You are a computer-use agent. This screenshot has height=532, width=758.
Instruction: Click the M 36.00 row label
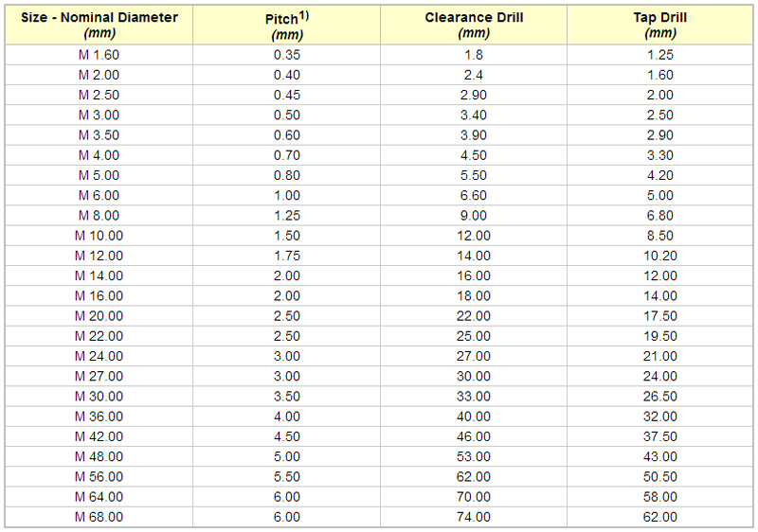(99, 417)
